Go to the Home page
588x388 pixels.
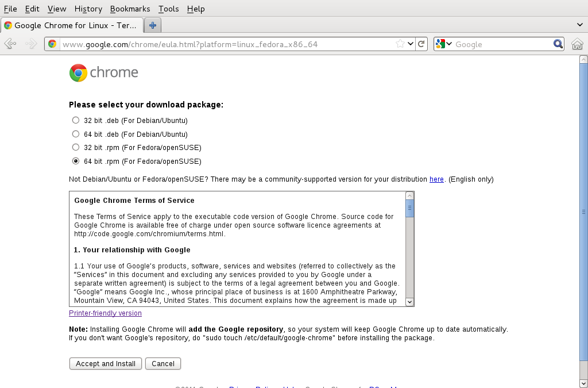[577, 44]
